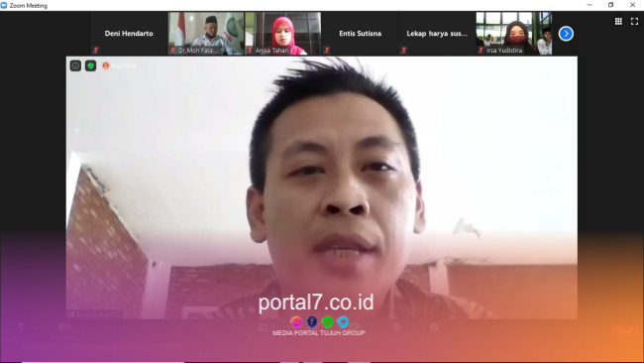Click the main speaker video area
The width and height of the screenshot is (644, 363).
point(322,187)
